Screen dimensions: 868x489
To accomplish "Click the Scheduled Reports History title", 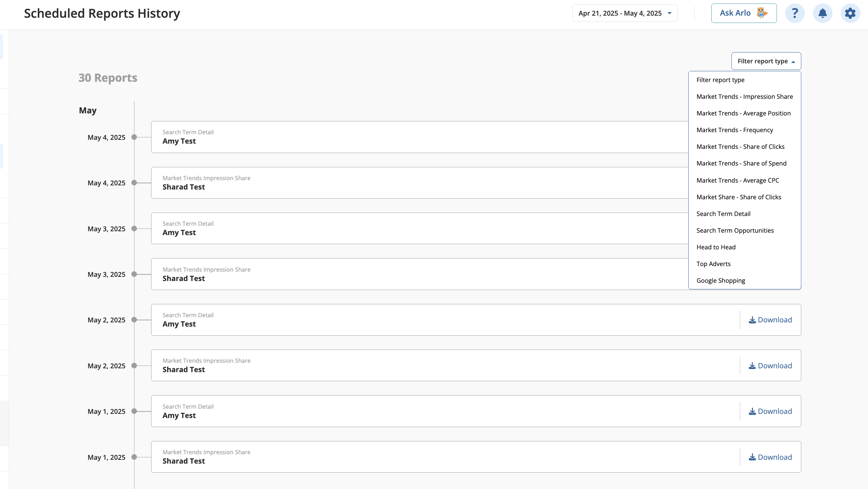I will pyautogui.click(x=102, y=14).
